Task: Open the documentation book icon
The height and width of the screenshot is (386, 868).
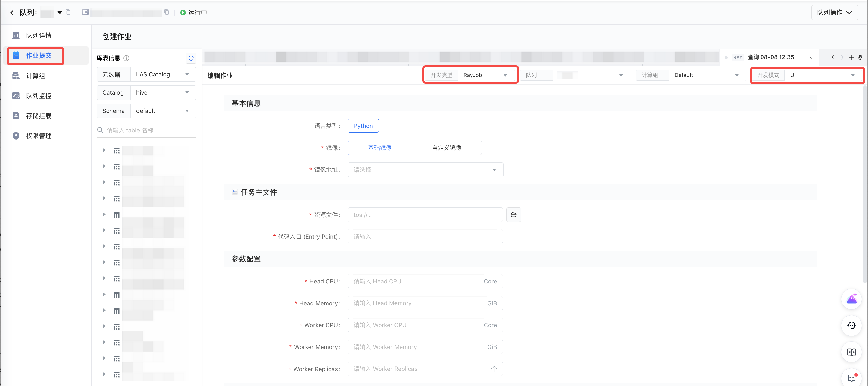Action: coord(851,352)
